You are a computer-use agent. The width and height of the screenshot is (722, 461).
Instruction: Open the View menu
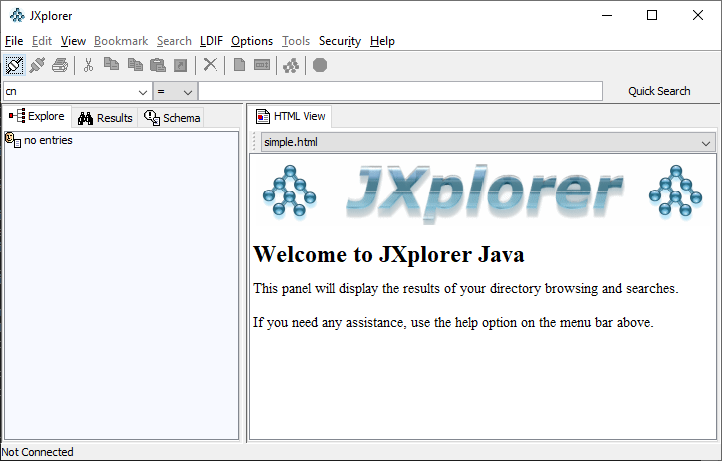pyautogui.click(x=73, y=41)
